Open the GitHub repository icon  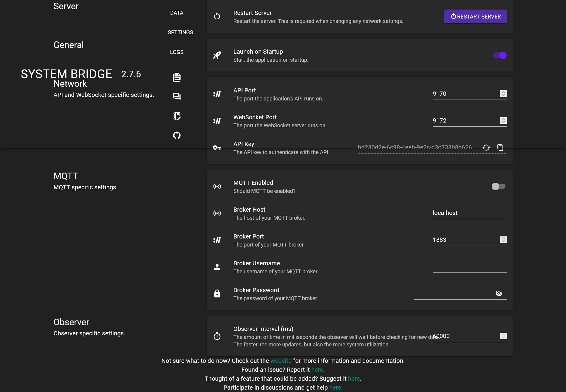pyautogui.click(x=177, y=135)
